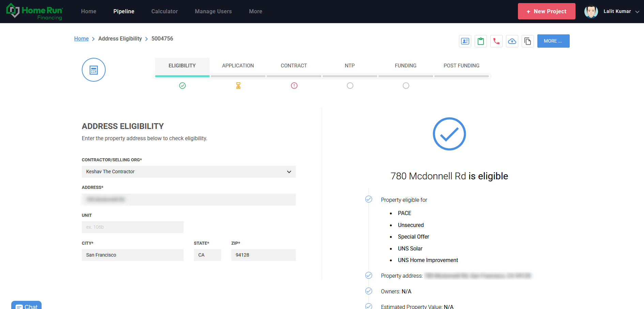Click into the Unit input field
This screenshot has height=309, width=644.
coord(133,227)
